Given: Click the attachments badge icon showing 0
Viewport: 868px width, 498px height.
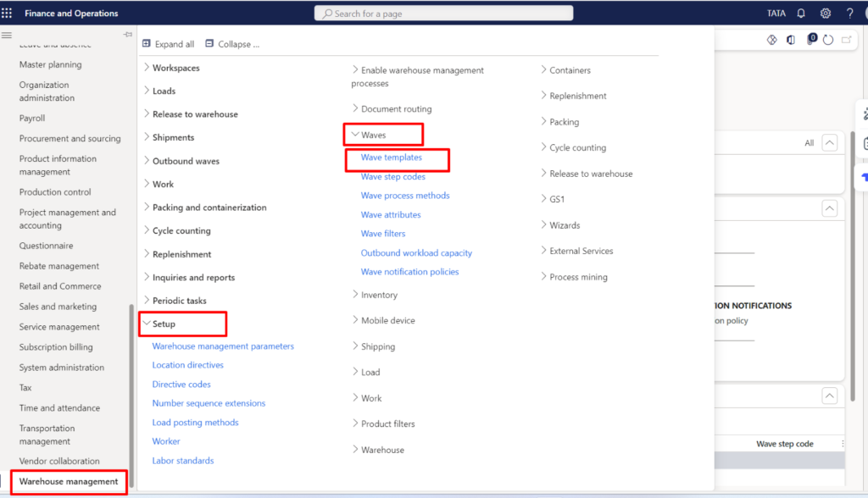Looking at the screenshot, I should tap(811, 39).
